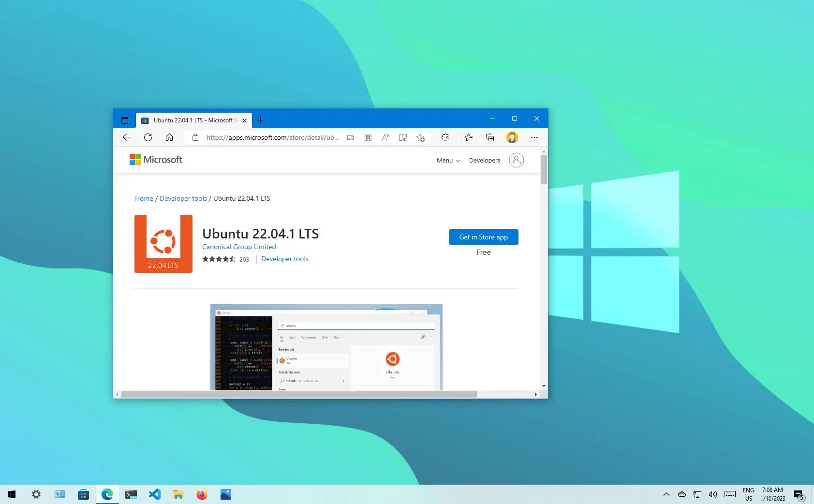
Task: Refresh the current page
Action: tap(148, 137)
